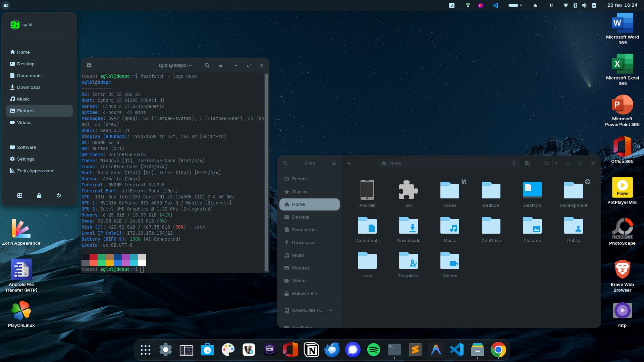The height and width of the screenshot is (362, 644).
Task: Open Rubbish Bin in Files sidebar
Action: click(x=304, y=294)
